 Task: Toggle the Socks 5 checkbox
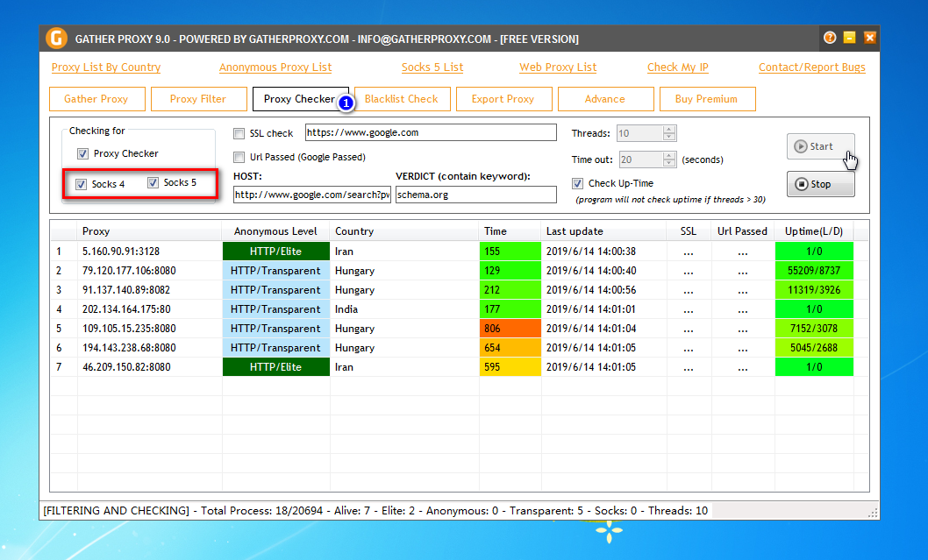[x=153, y=183]
